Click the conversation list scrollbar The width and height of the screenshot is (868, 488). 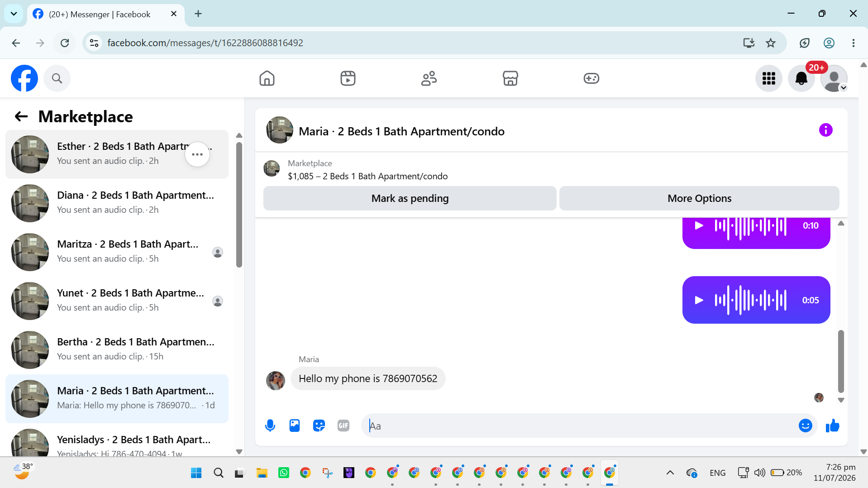239,205
